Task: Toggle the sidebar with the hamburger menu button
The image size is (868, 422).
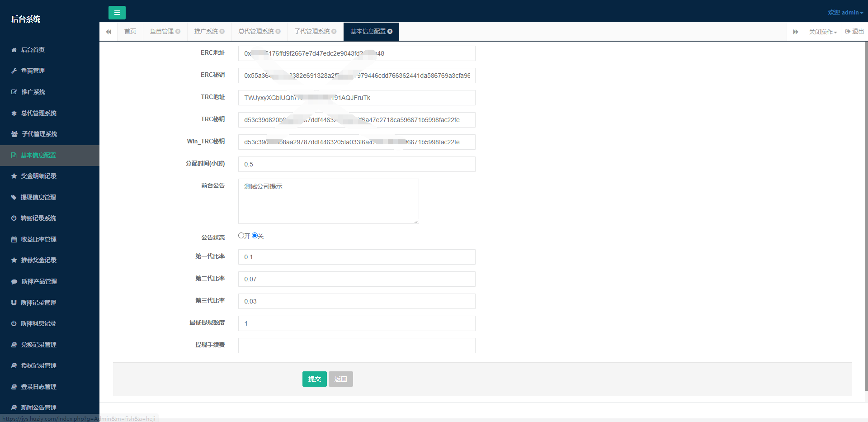Action: point(117,13)
